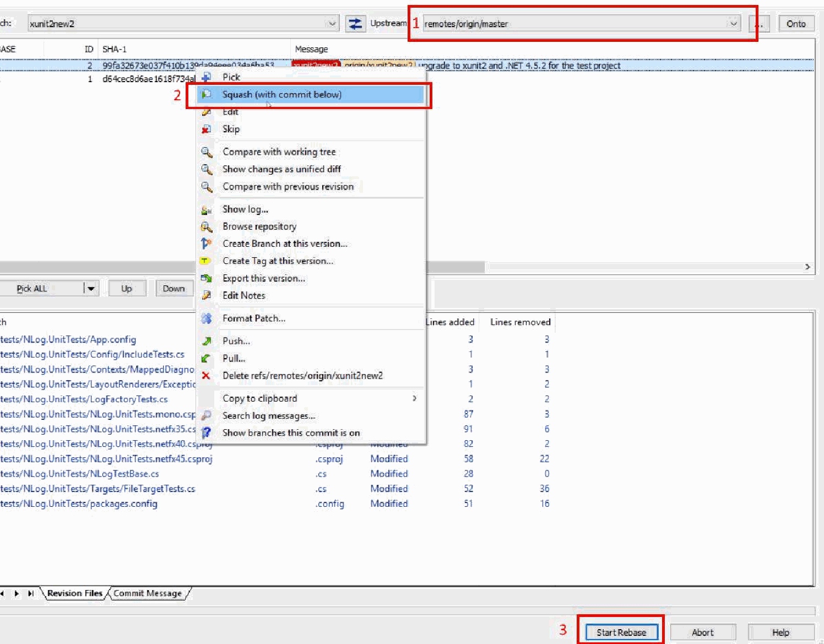Click the Edit Notes icon
Image resolution: width=824 pixels, height=644 pixels.
207,295
